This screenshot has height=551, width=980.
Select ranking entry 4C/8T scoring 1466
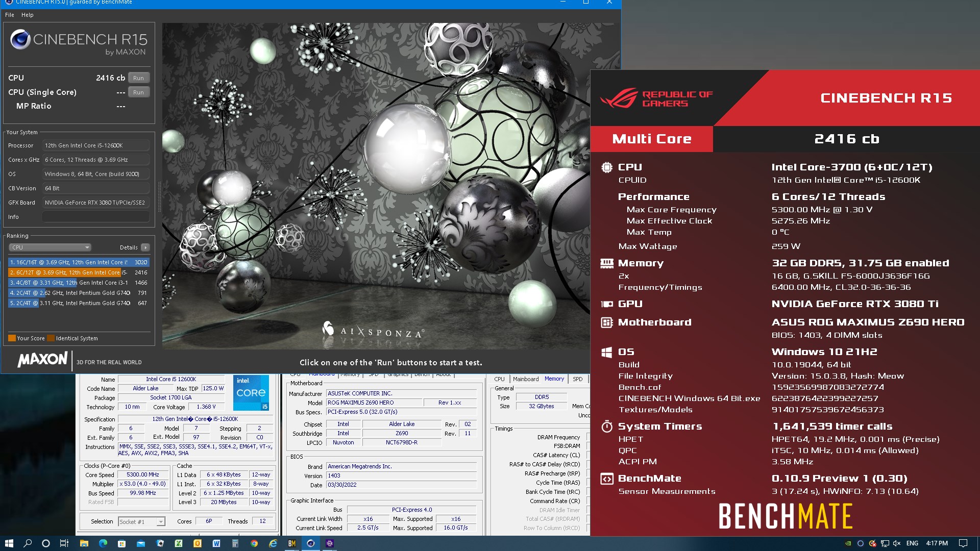79,283
